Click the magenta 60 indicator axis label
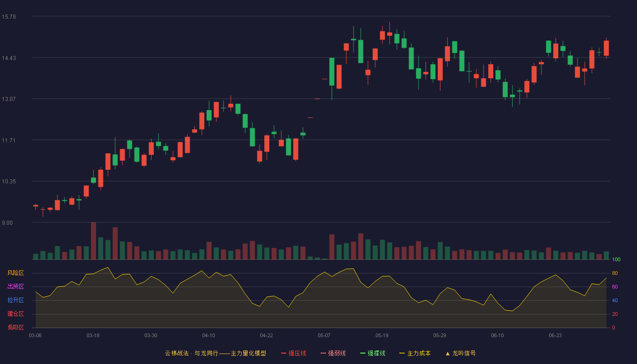The width and height of the screenshot is (637, 364). 615,287
